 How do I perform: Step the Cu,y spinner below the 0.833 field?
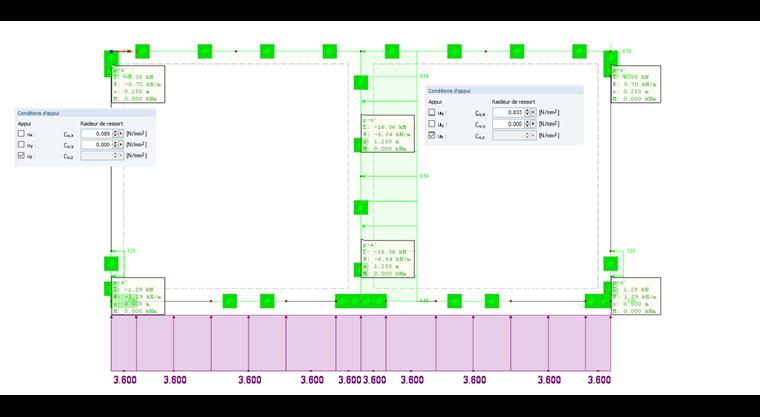coord(527,124)
